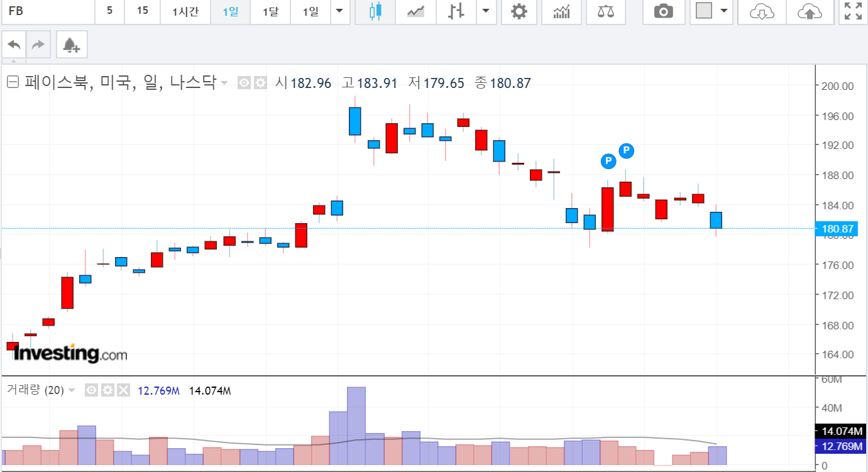Click the black 14.074M volume legend value

(x=210, y=391)
